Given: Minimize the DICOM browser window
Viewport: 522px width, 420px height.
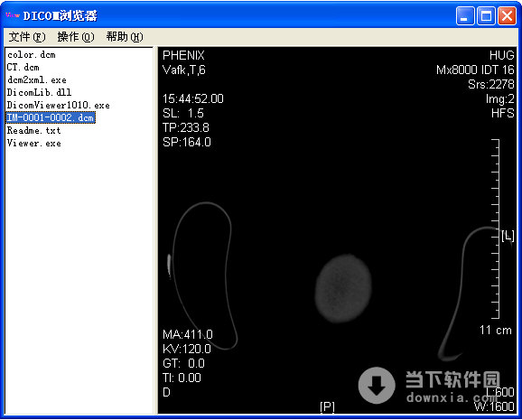Looking at the screenshot, I should click(465, 15).
